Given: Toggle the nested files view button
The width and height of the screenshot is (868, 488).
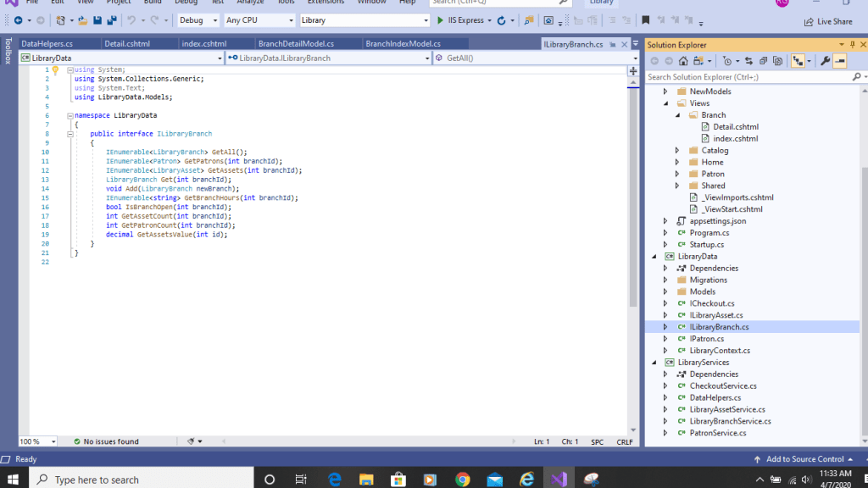Looking at the screenshot, I should [x=798, y=61].
